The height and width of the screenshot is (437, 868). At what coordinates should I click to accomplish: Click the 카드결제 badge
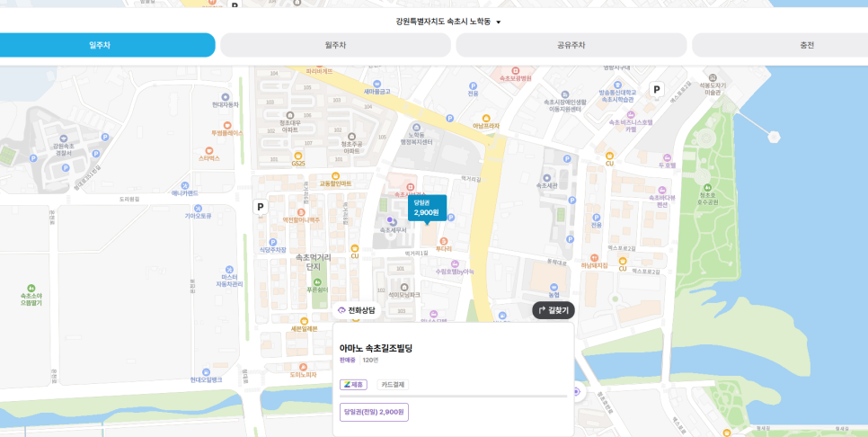click(x=393, y=384)
